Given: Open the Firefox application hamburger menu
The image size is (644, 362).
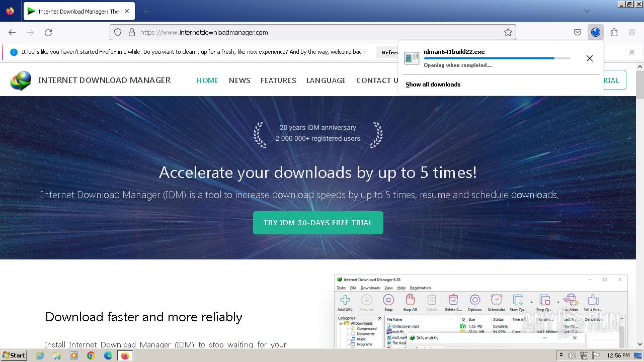Looking at the screenshot, I should tap(632, 32).
